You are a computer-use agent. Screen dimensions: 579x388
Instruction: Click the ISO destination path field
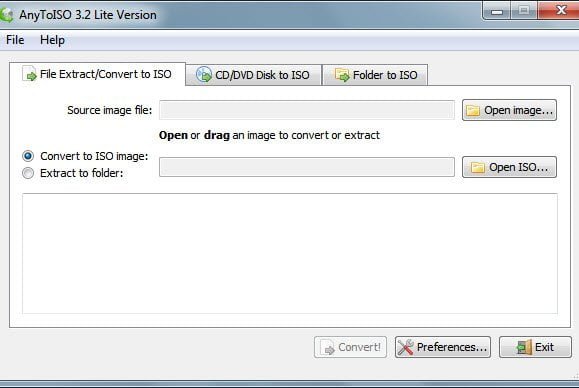coord(307,167)
